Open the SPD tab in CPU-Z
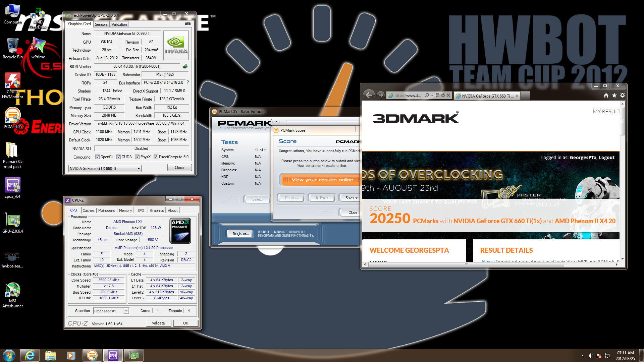This screenshot has height=362, width=644. (x=141, y=210)
